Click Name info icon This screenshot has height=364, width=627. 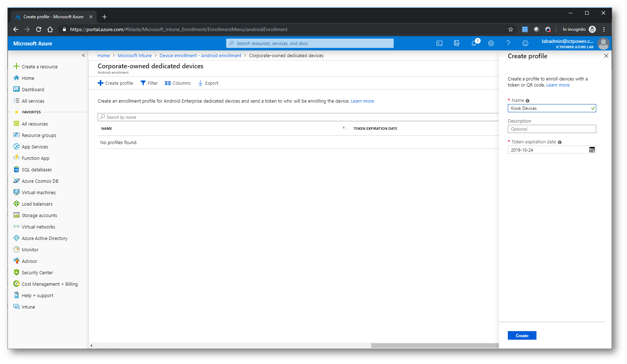[528, 101]
